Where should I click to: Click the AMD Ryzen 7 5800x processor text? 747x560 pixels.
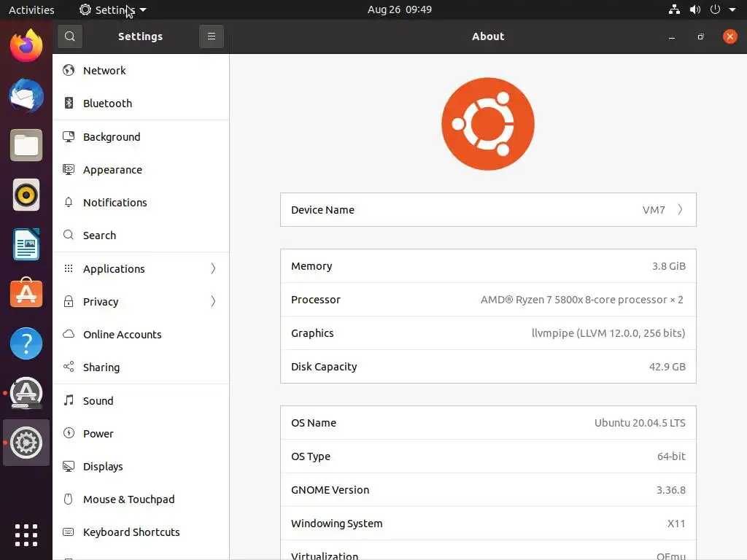(x=581, y=300)
